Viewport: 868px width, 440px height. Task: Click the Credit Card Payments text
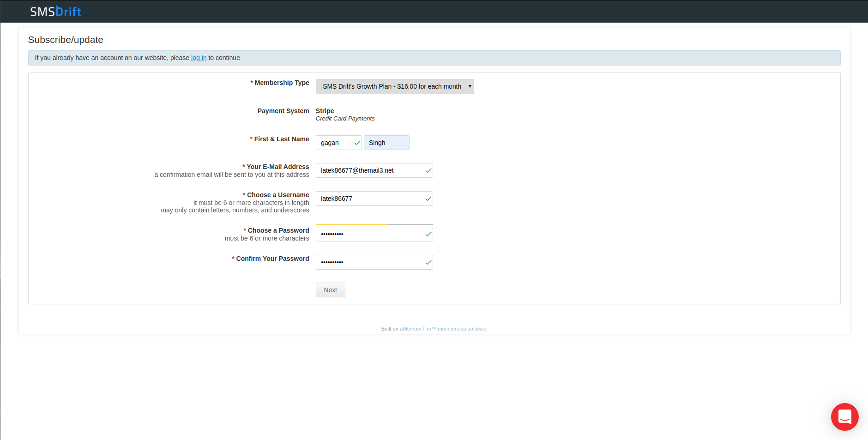(345, 119)
